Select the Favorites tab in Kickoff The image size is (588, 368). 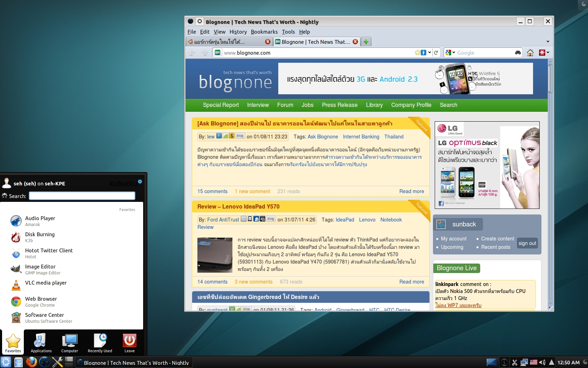13,343
